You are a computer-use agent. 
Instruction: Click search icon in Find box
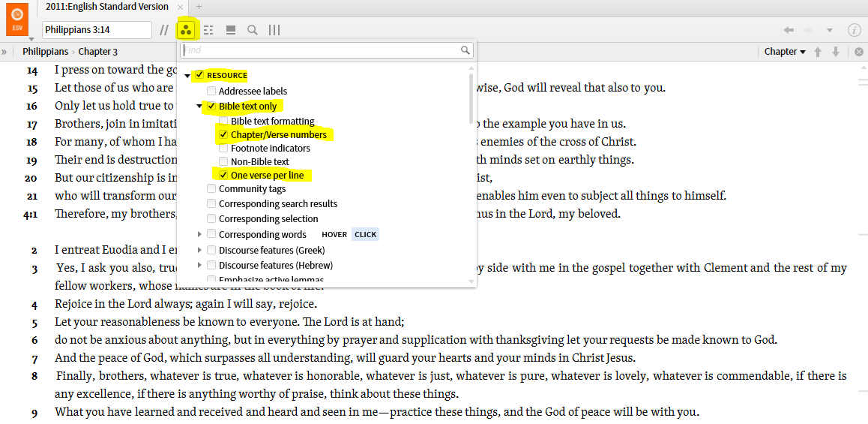click(x=465, y=50)
